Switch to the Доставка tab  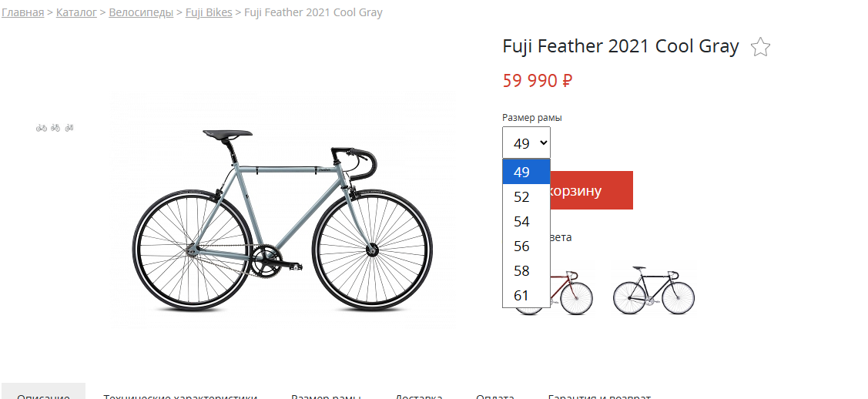pyautogui.click(x=418, y=395)
